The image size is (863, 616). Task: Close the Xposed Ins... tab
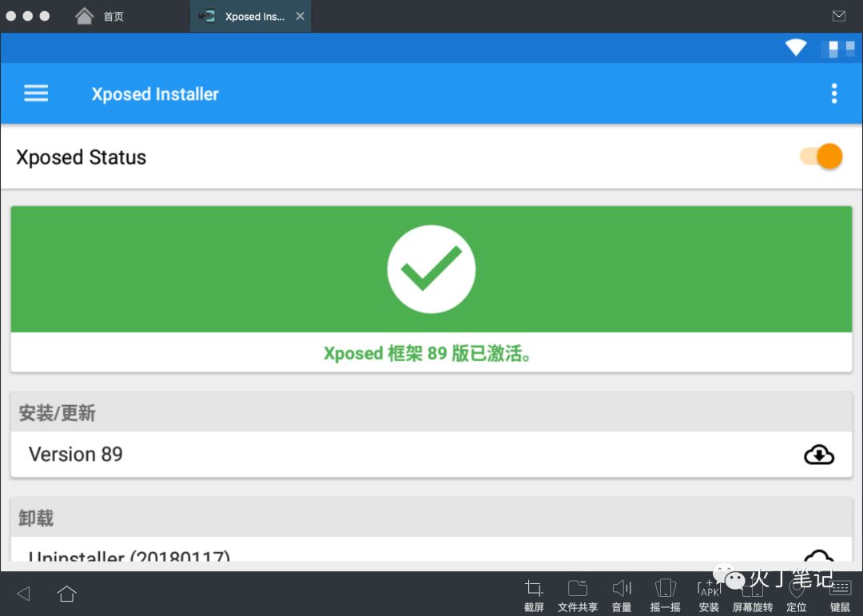tap(300, 17)
